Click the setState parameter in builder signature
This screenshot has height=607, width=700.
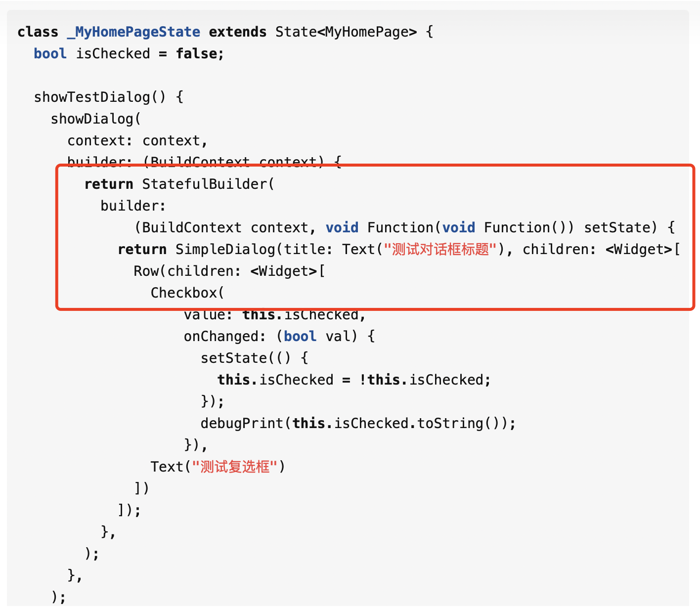point(617,228)
